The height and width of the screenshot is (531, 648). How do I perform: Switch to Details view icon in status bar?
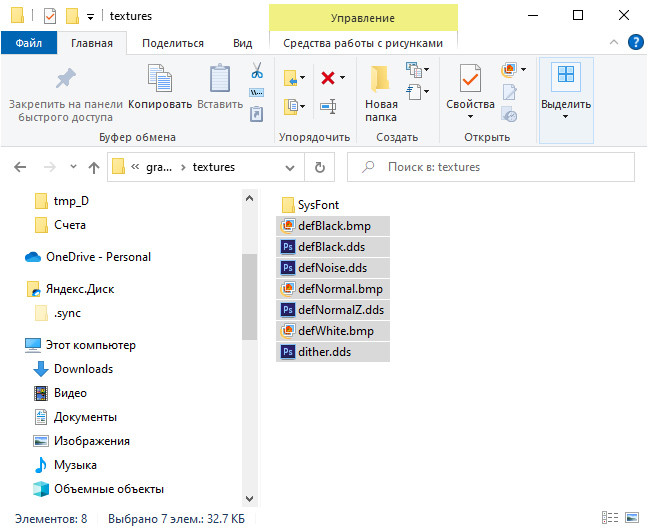click(610, 518)
